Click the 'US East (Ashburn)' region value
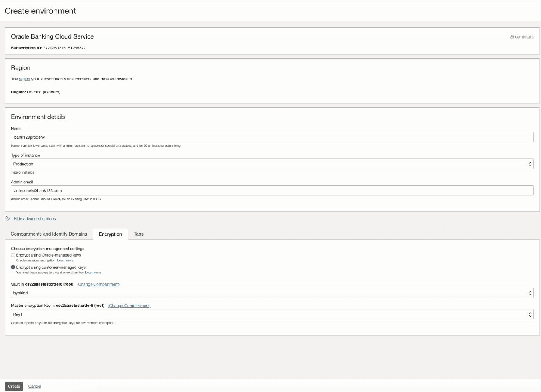The height and width of the screenshot is (392, 541). tap(44, 92)
